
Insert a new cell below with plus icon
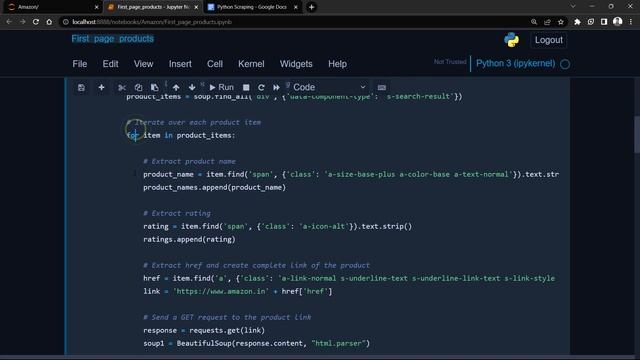point(101,87)
